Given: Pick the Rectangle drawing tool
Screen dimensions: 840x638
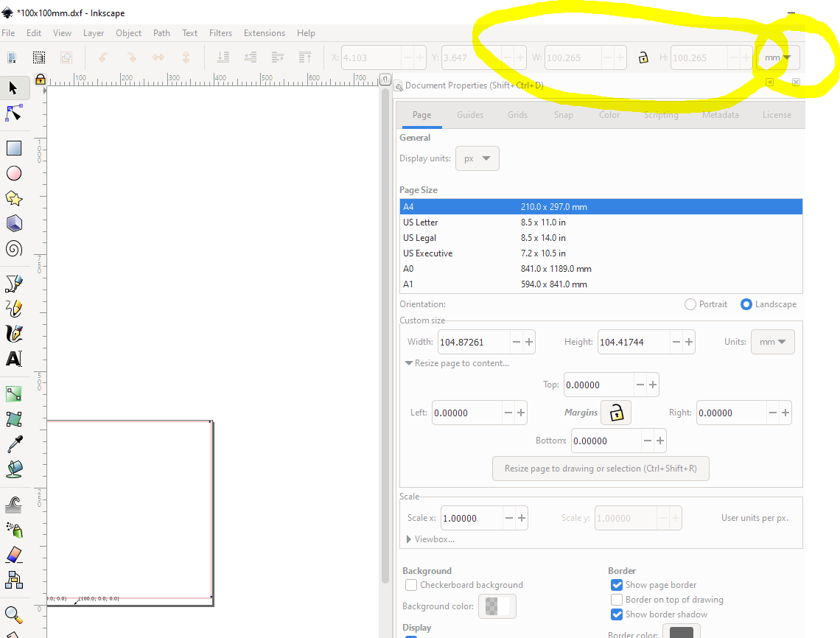Looking at the screenshot, I should [14, 148].
